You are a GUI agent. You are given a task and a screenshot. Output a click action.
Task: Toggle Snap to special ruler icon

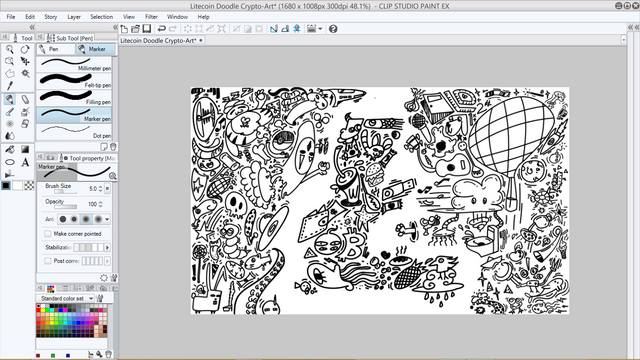[x=285, y=29]
